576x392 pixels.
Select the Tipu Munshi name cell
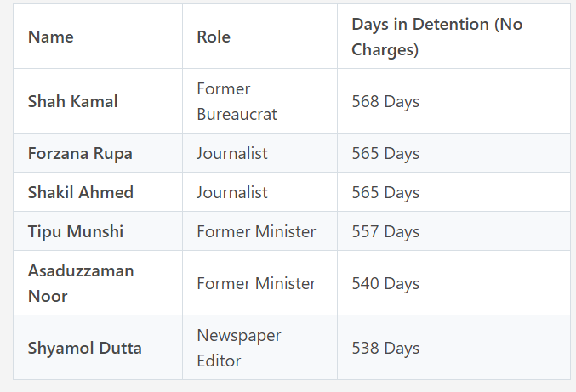pyautogui.click(x=76, y=231)
